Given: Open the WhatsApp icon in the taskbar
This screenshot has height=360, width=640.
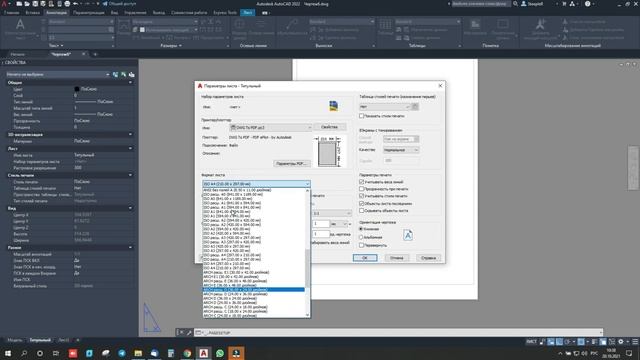Looking at the screenshot, I should [x=220, y=353].
